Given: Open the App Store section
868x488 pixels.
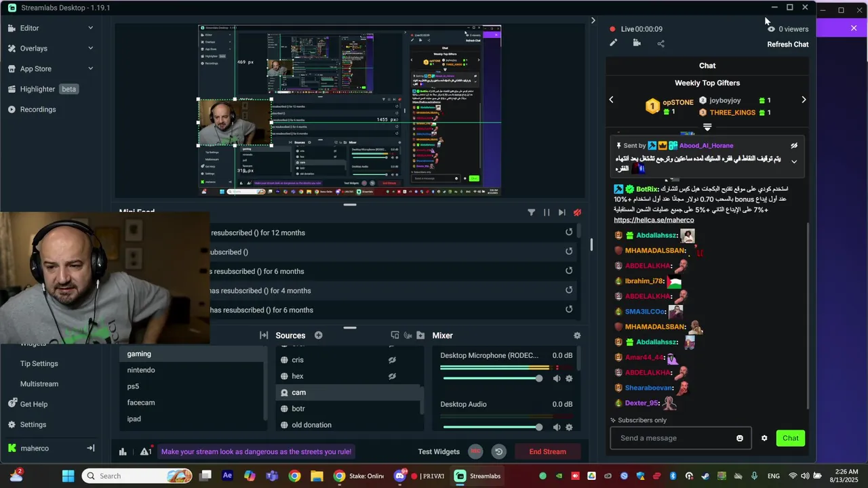Looking at the screenshot, I should (x=35, y=68).
